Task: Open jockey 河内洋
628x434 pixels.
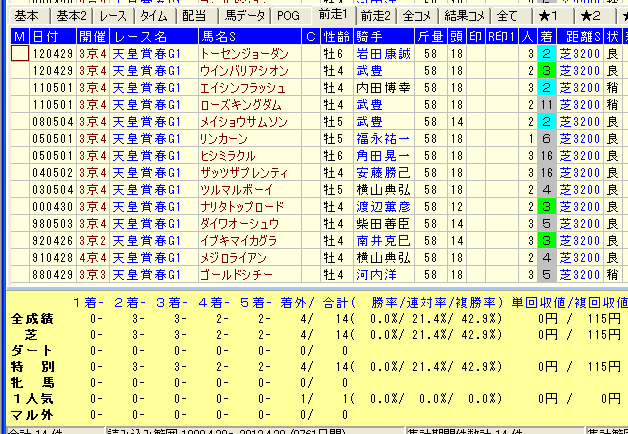Action: click(x=376, y=275)
